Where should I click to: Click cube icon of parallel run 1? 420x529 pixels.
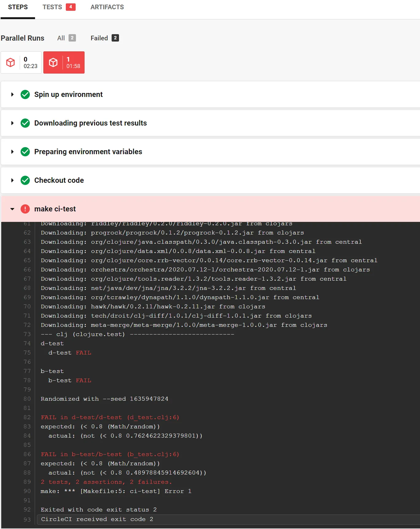[53, 62]
